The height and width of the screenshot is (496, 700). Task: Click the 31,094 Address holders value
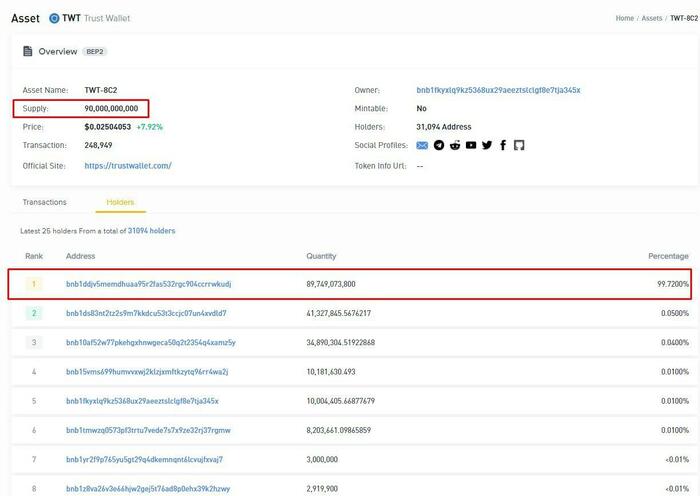coord(444,127)
